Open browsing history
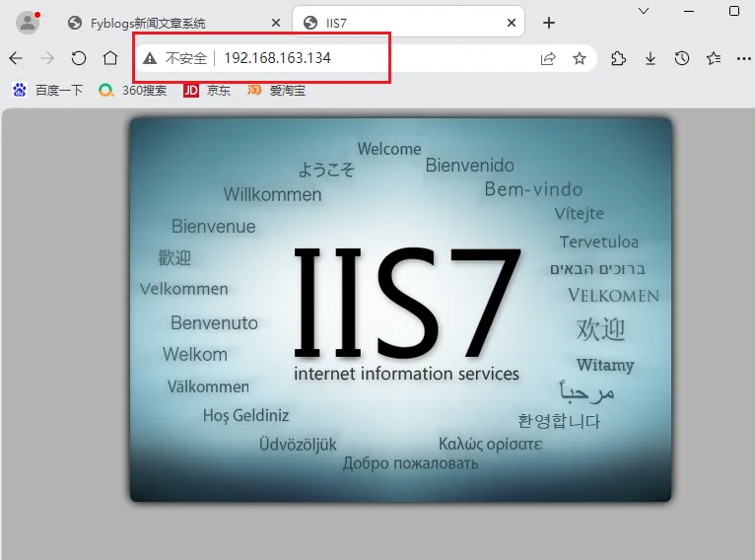 coord(681,59)
